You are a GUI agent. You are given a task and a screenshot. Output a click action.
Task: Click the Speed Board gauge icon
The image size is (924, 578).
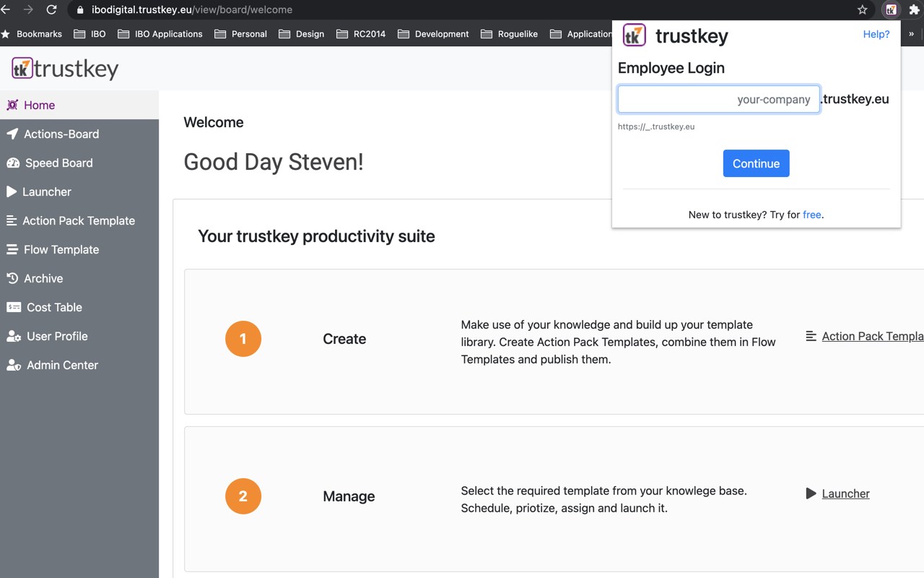(13, 163)
